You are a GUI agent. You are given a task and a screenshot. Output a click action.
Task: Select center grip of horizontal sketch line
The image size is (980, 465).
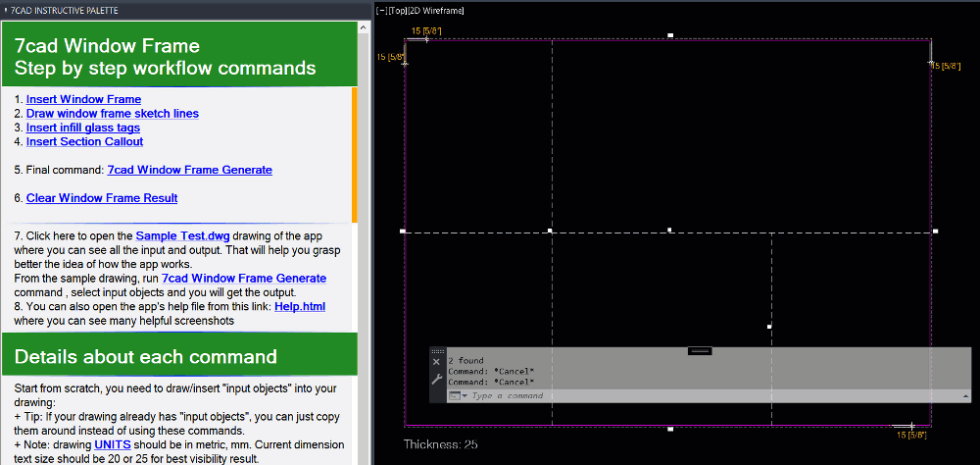(x=669, y=231)
